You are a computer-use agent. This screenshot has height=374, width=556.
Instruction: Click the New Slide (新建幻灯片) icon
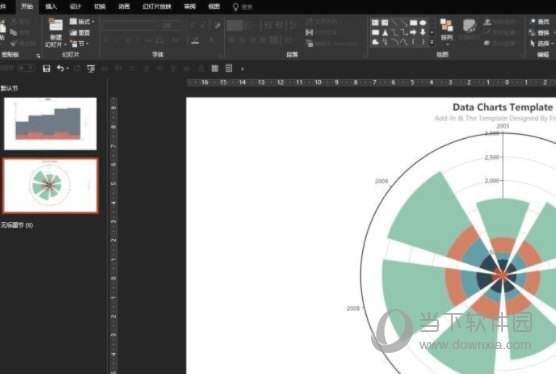[x=55, y=25]
